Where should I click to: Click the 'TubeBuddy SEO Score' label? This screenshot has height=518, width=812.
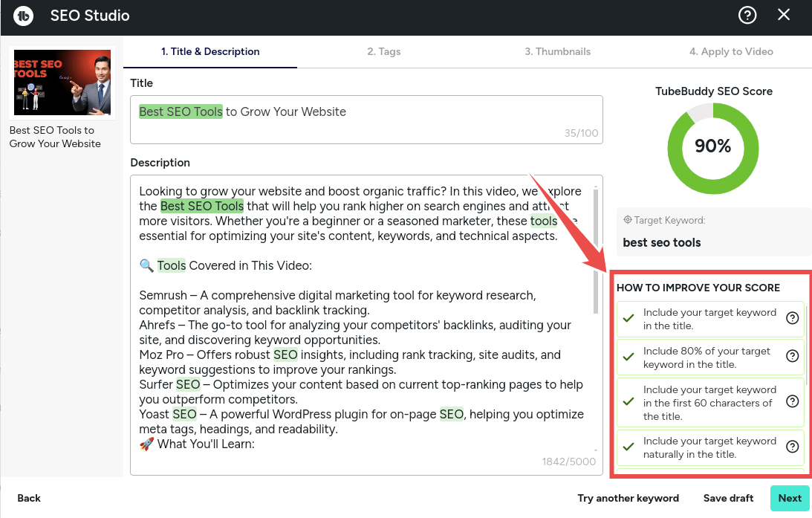(x=714, y=91)
